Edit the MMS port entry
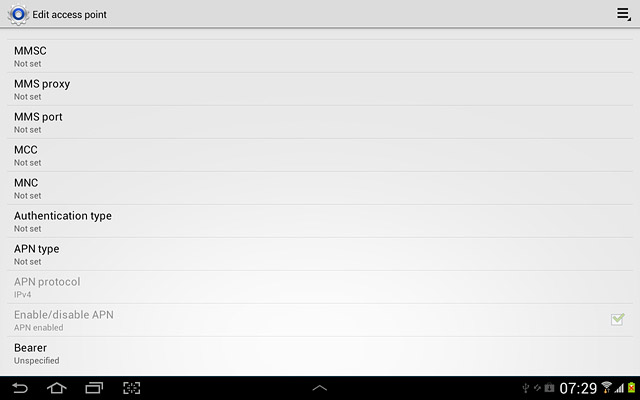 [x=320, y=122]
